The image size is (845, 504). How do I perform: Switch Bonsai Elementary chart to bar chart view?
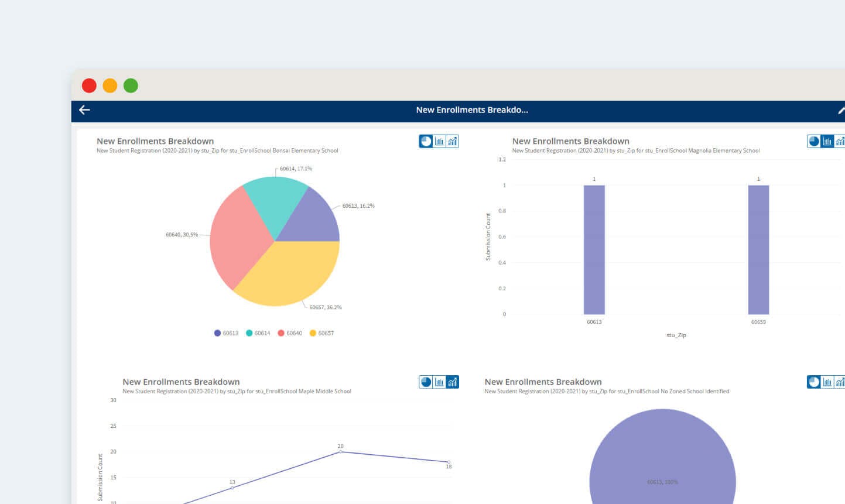439,140
